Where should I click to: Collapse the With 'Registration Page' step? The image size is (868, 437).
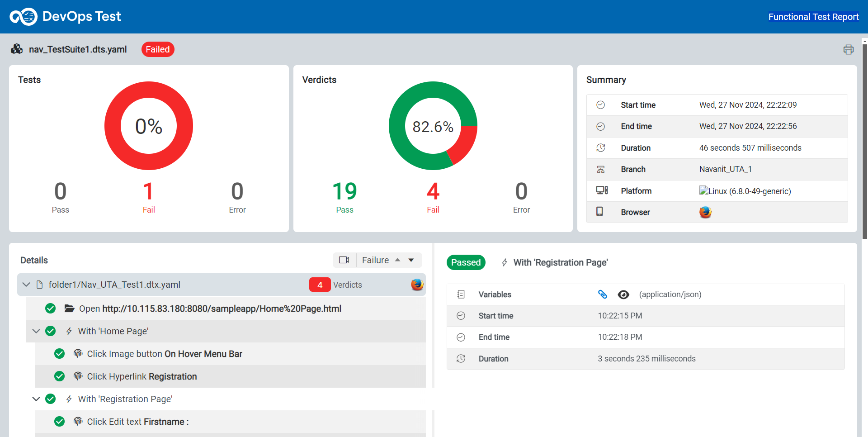[x=36, y=399]
